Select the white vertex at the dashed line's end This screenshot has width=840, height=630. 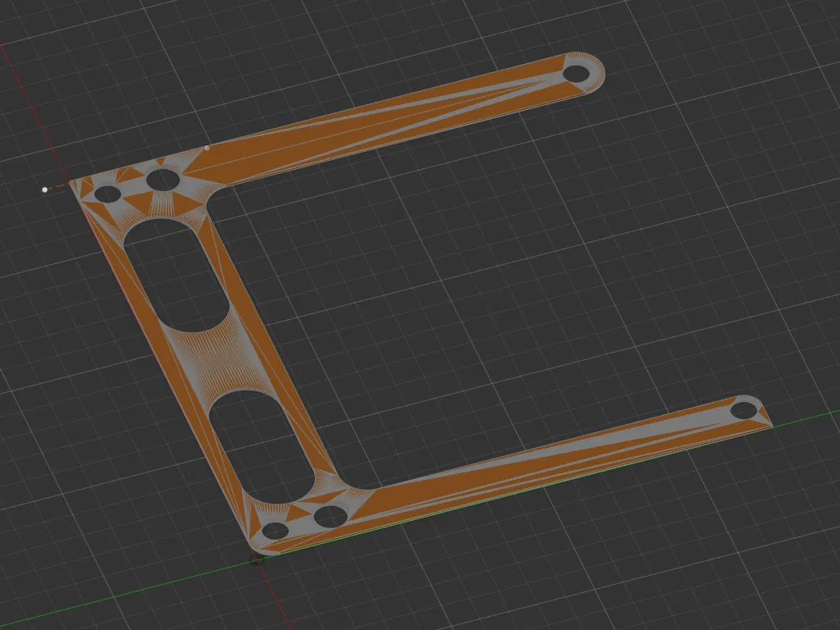pos(45,189)
